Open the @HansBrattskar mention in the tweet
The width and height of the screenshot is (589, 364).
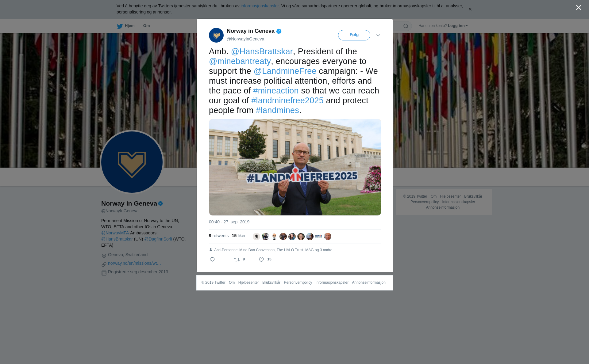tap(262, 51)
